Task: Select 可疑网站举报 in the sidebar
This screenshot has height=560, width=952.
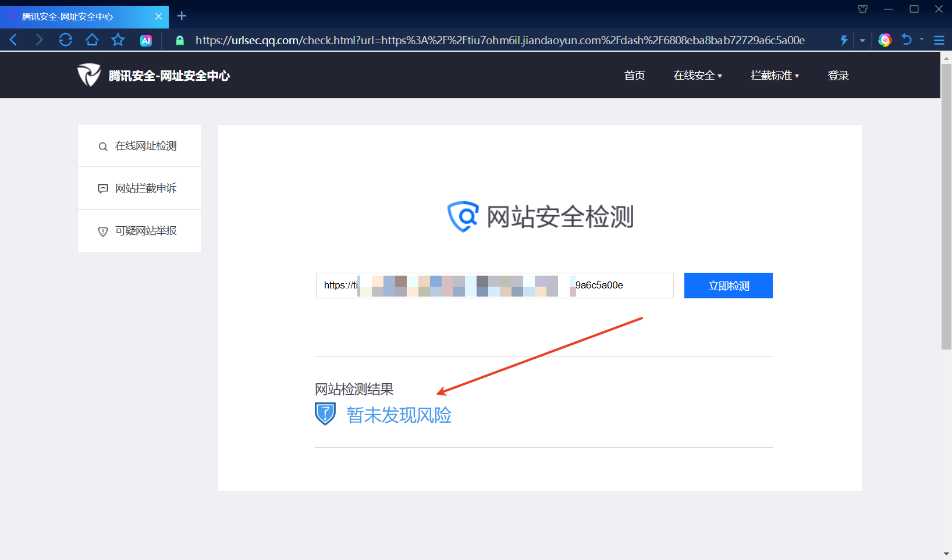Action: 140,231
